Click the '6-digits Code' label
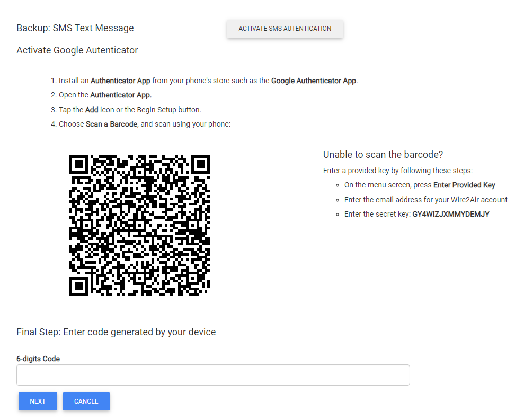Image resolution: width=524 pixels, height=420 pixels. [38, 359]
